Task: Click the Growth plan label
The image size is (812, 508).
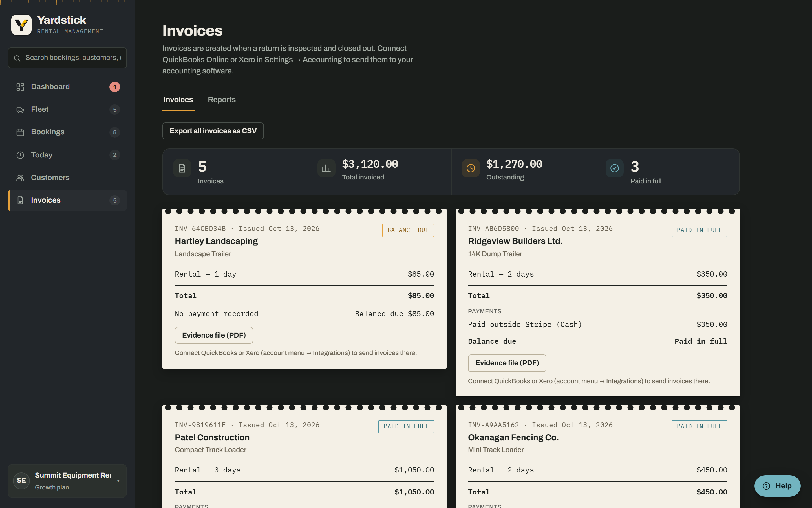Action: [x=52, y=487]
